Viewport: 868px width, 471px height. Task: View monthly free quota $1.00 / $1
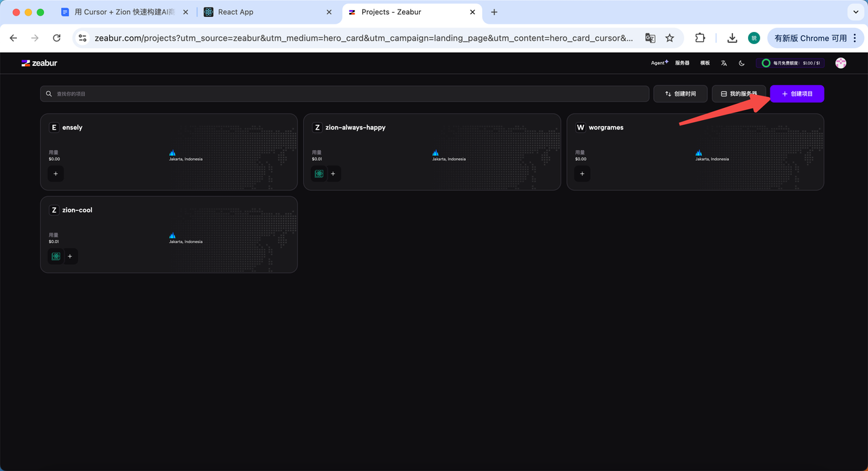(791, 63)
